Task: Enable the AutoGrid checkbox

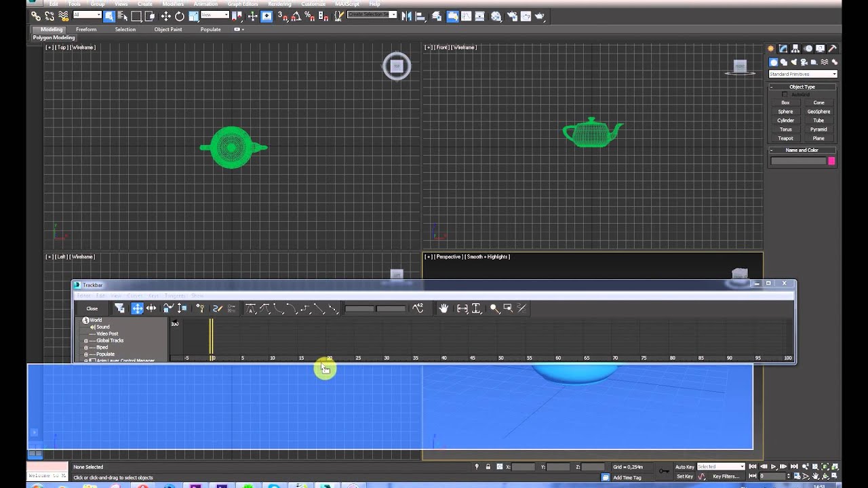Action: [x=785, y=94]
